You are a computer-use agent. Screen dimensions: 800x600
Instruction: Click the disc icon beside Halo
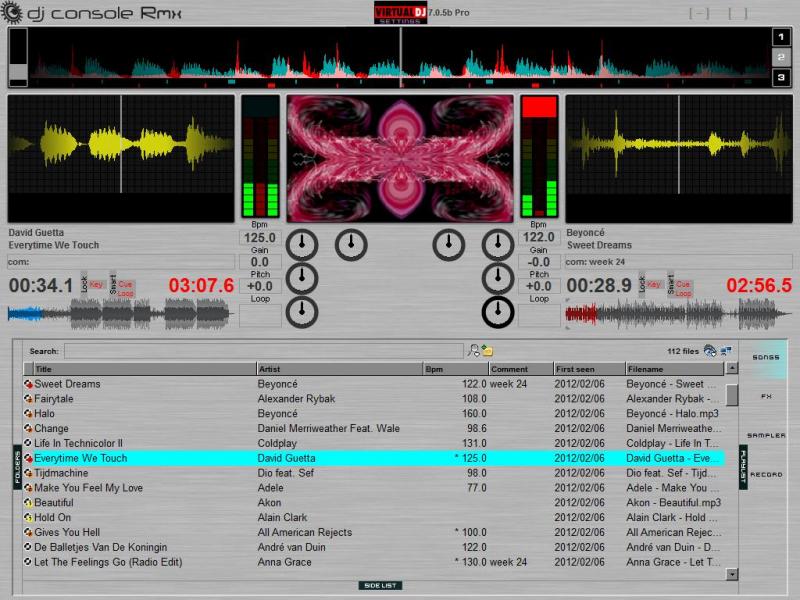click(28, 413)
